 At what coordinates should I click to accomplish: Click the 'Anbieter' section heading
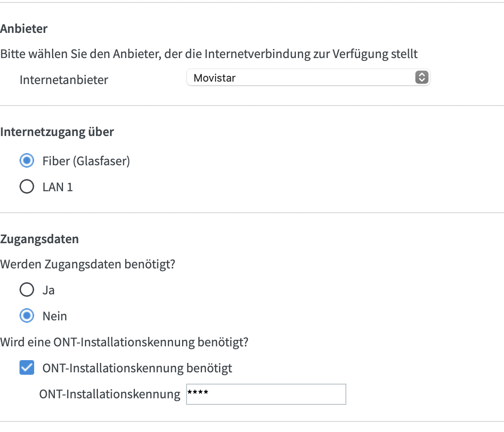click(x=24, y=29)
